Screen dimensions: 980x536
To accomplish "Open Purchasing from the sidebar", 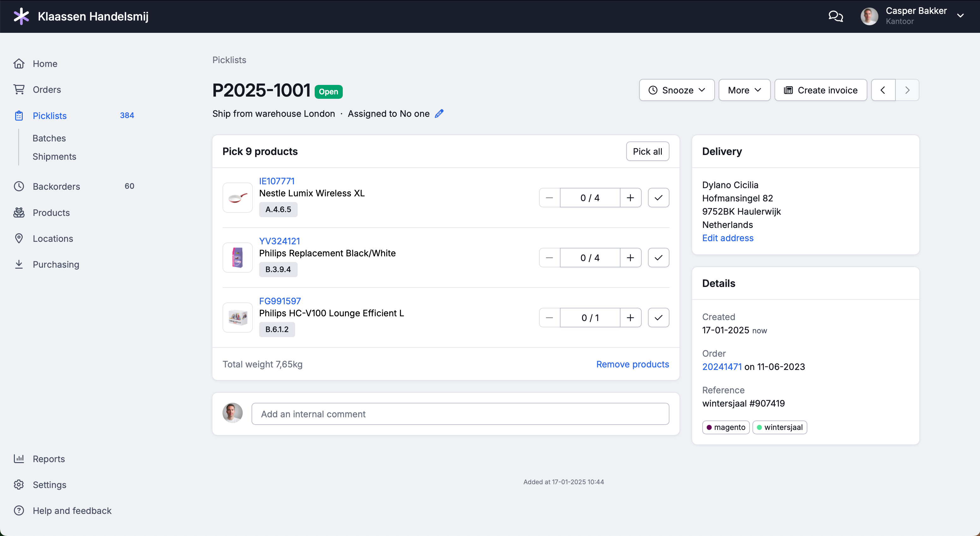I will [x=56, y=265].
